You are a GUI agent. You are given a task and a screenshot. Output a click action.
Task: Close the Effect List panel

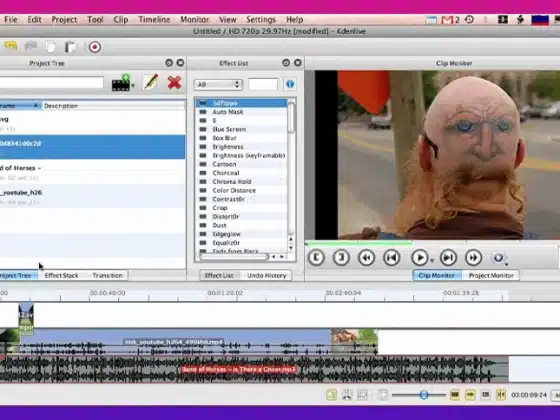[x=298, y=63]
